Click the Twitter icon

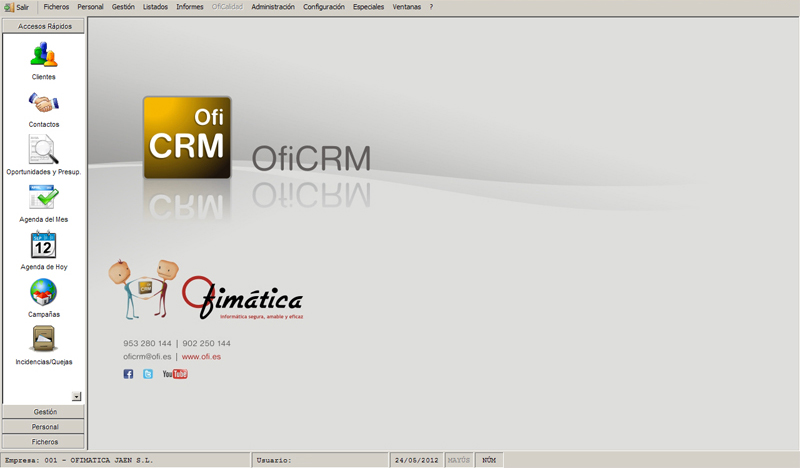coord(148,374)
